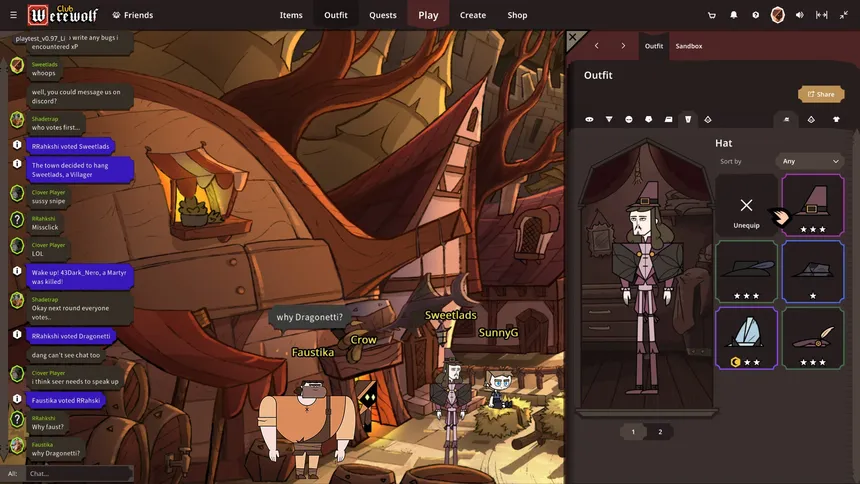Open the profile avatar in top bar
This screenshot has height=484, width=860.
(777, 15)
